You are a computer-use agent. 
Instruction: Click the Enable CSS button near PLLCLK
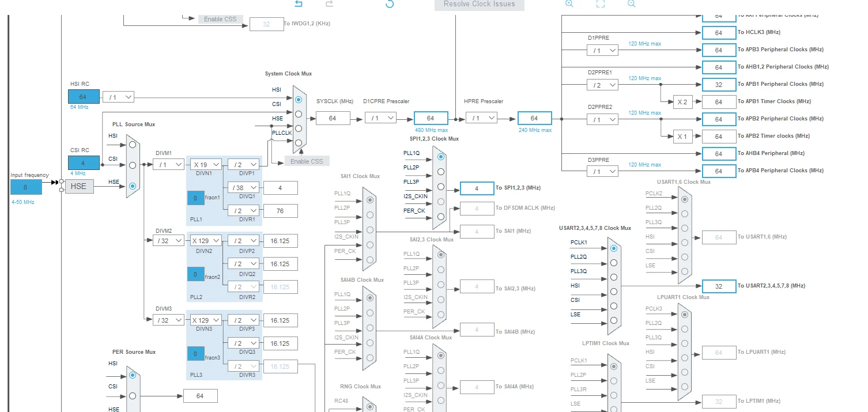coord(307,161)
